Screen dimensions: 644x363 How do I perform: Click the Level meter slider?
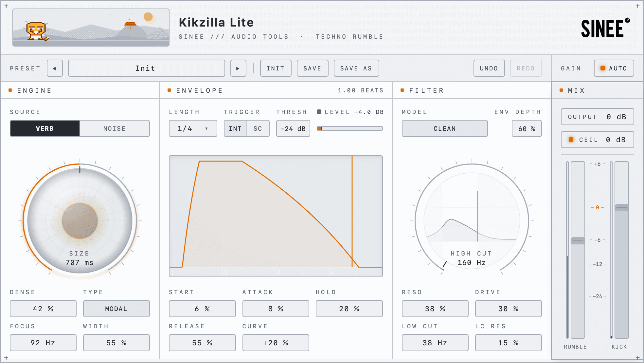coord(350,128)
